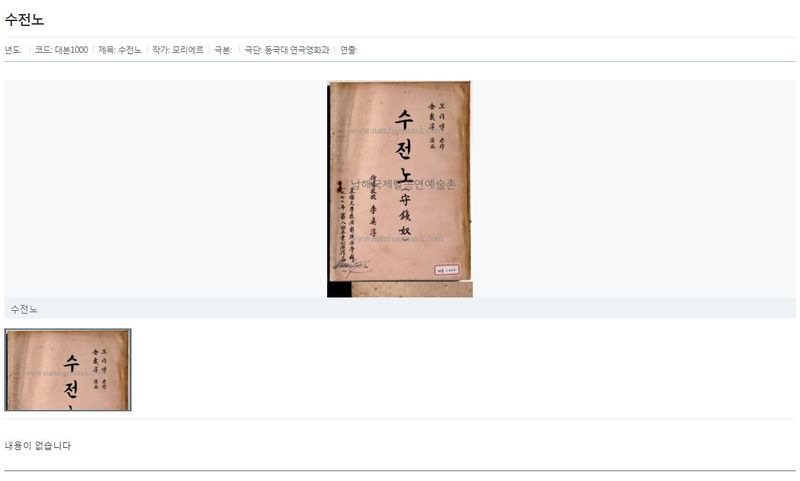Click the author column at the cover's top right
Image resolution: width=800 pixels, height=481 pixels.
pos(437,125)
